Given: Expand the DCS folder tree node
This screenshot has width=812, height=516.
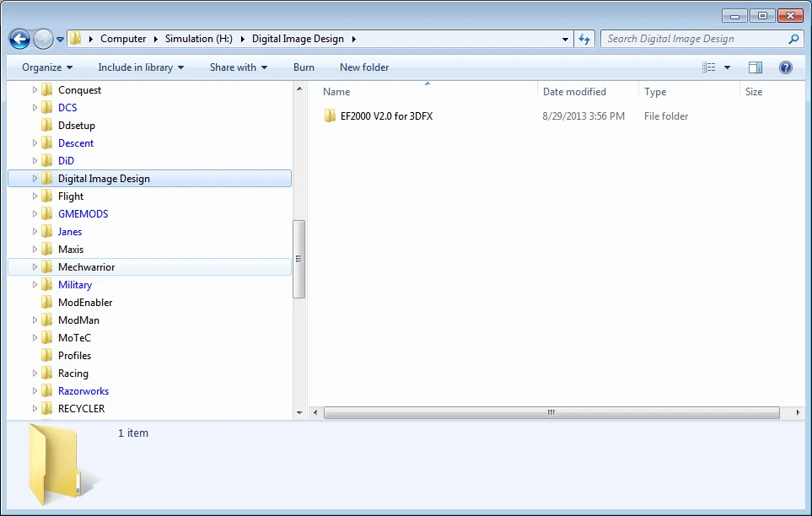Looking at the screenshot, I should (x=35, y=107).
